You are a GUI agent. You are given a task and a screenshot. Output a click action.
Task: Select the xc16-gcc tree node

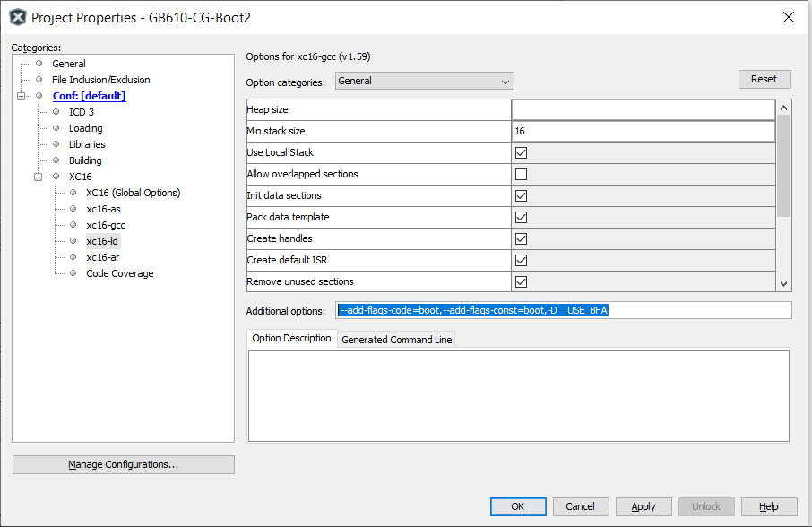(x=105, y=225)
